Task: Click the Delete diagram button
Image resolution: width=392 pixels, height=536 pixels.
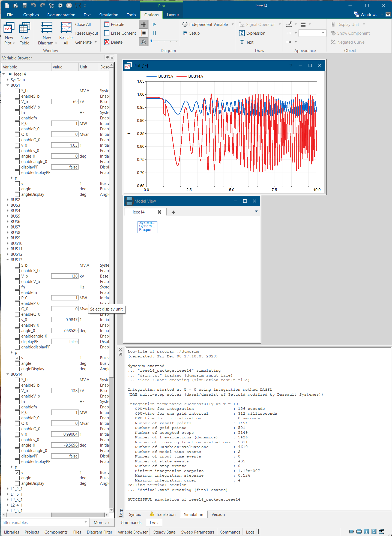Action: click(x=113, y=42)
